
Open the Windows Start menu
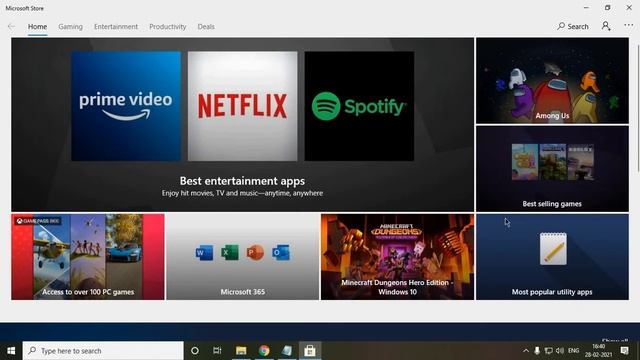pyautogui.click(x=11, y=351)
